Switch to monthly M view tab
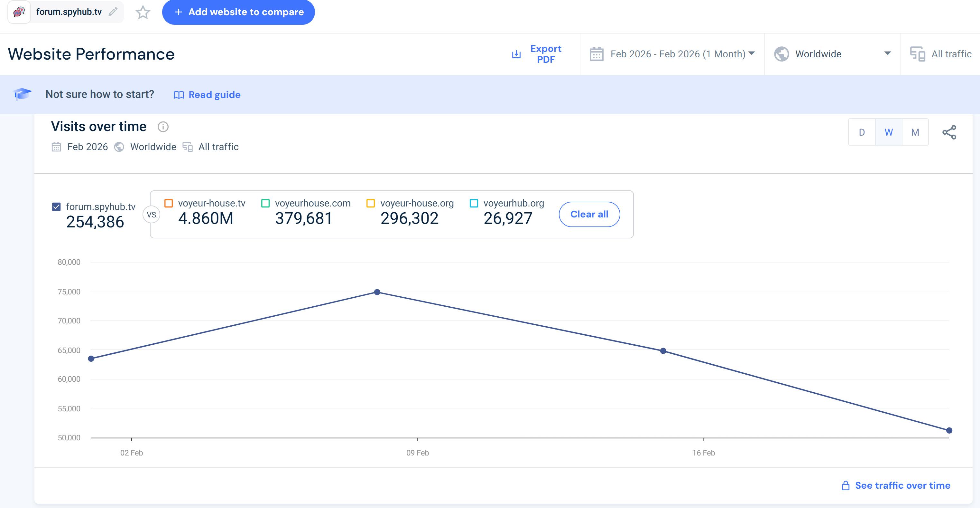This screenshot has width=980, height=508. [915, 132]
